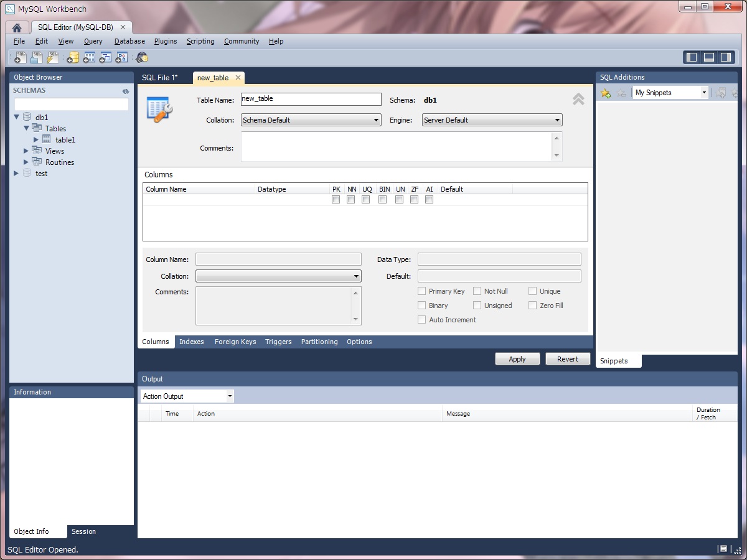This screenshot has width=747, height=560.
Task: Tick the ZF checkbox in the columns grid
Action: (414, 200)
